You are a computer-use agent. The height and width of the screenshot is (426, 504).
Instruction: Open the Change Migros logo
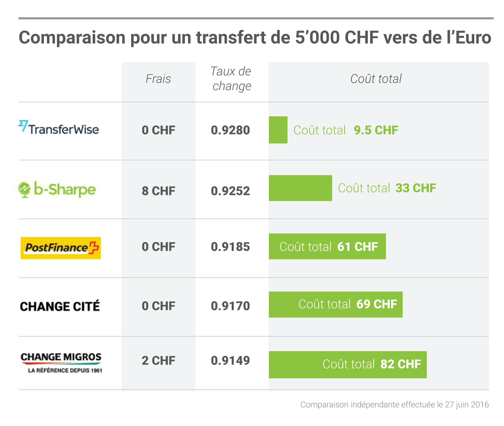[x=61, y=362]
